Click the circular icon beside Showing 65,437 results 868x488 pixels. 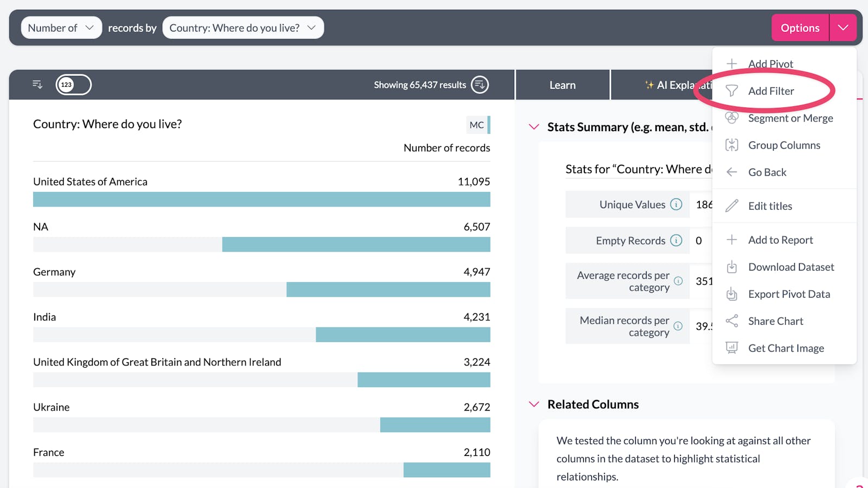pos(480,85)
